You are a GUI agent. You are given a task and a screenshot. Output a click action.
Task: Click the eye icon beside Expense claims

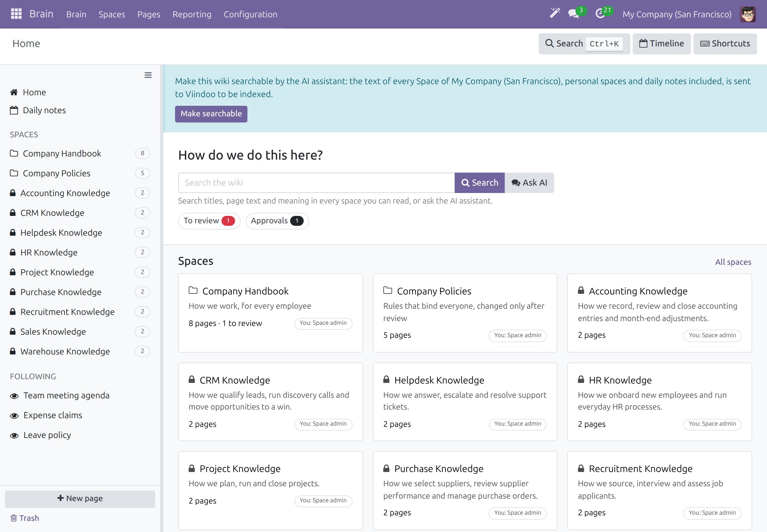(x=14, y=416)
